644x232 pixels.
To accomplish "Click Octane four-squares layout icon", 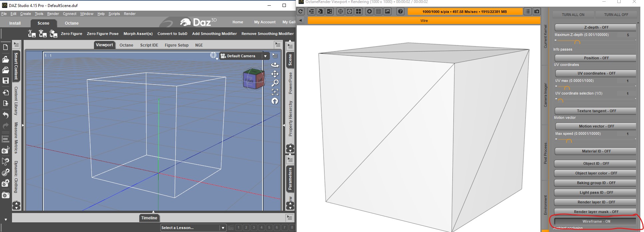I will pyautogui.click(x=358, y=11).
